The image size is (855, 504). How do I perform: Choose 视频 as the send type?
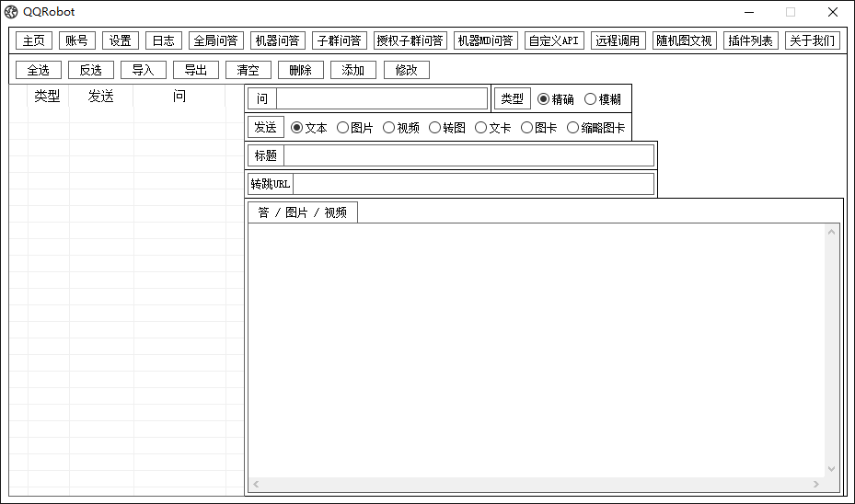pyautogui.click(x=389, y=128)
